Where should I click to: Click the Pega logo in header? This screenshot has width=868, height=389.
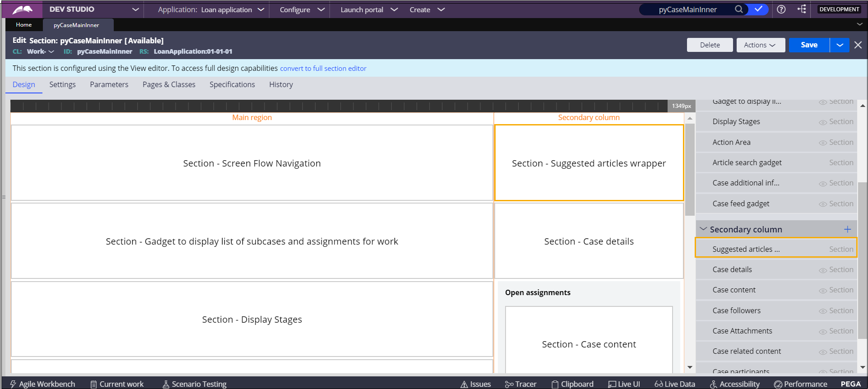point(22,9)
